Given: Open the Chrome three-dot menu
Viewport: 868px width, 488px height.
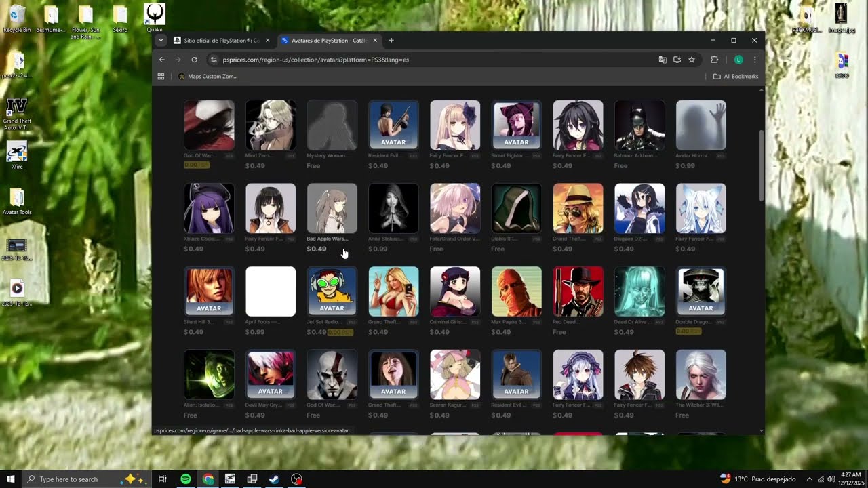Looking at the screenshot, I should pyautogui.click(x=755, y=60).
